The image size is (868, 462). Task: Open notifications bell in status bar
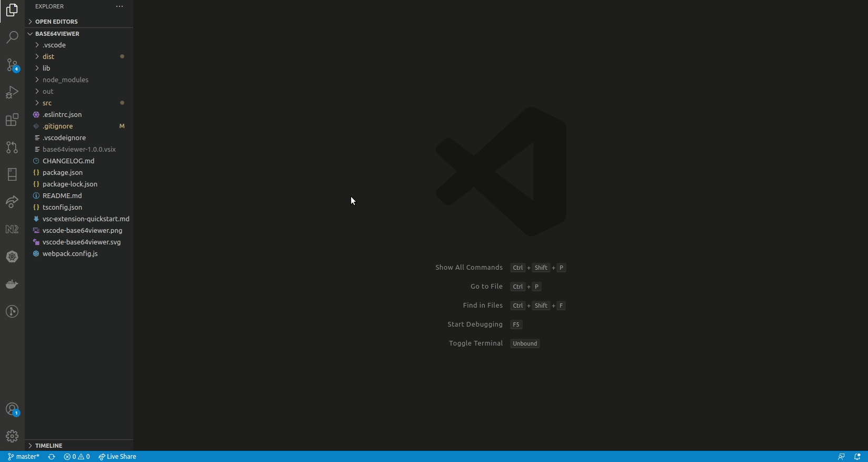point(857,457)
